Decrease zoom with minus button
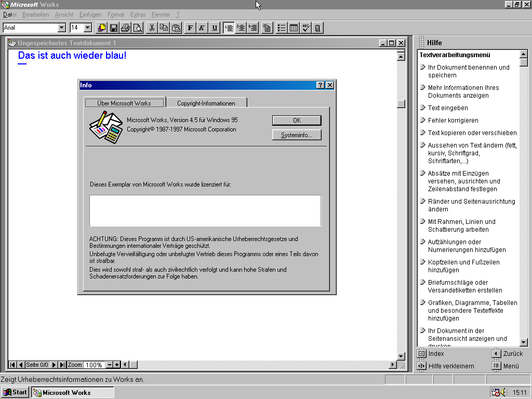532x399 pixels. coord(109,365)
